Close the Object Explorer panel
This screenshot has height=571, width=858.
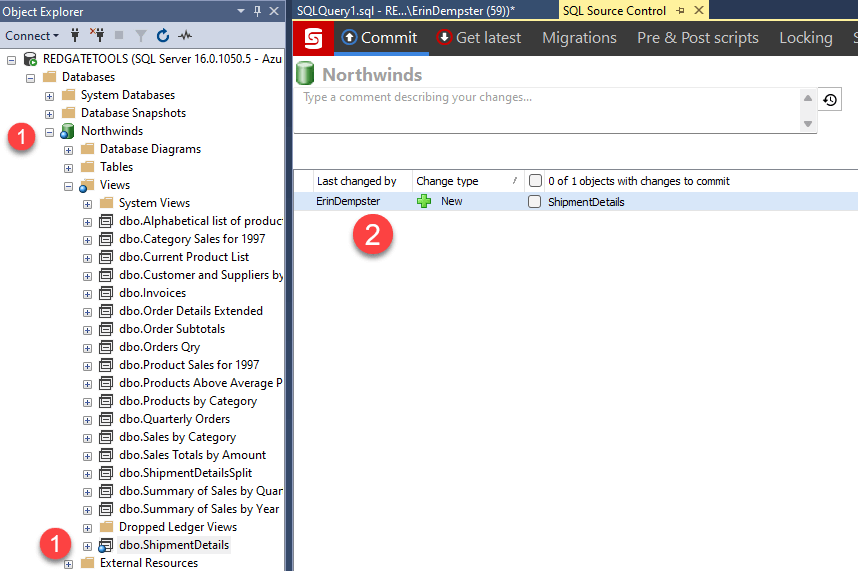pyautogui.click(x=274, y=11)
